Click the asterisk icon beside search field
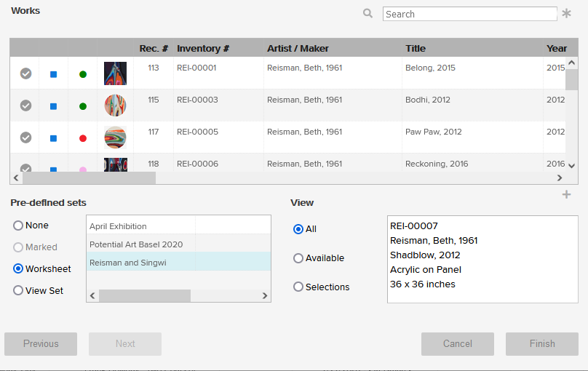The width and height of the screenshot is (588, 371). click(x=566, y=14)
